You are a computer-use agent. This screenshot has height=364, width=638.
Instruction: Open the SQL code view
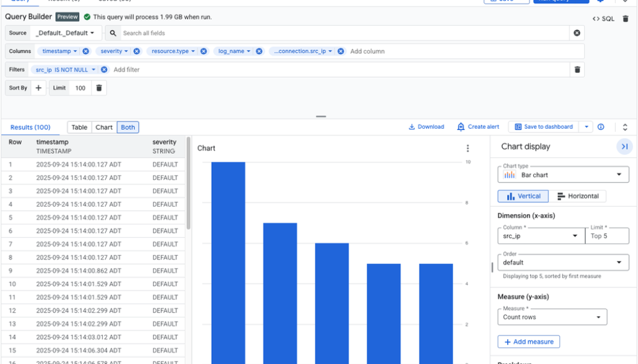pyautogui.click(x=602, y=19)
